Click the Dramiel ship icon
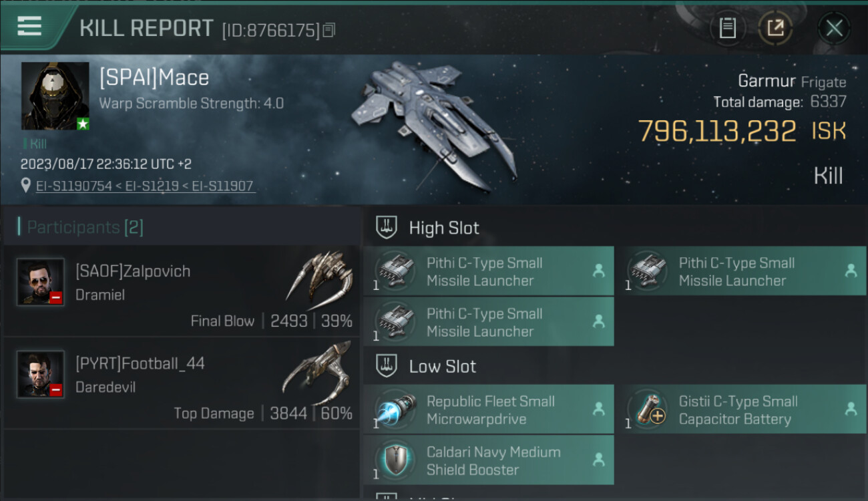This screenshot has height=501, width=868. point(319,279)
